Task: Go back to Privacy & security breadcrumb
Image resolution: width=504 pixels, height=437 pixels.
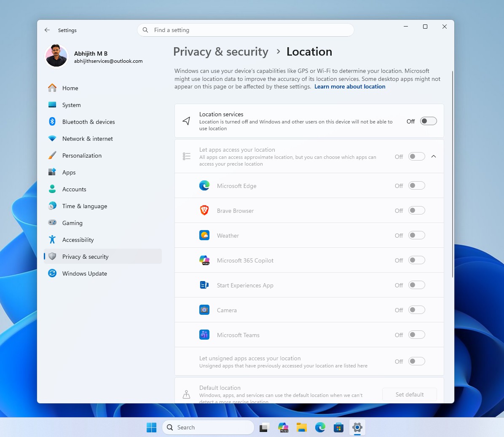Action: pyautogui.click(x=221, y=51)
